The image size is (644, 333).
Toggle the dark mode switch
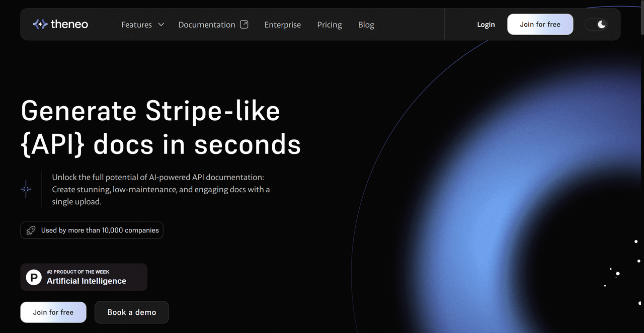596,24
